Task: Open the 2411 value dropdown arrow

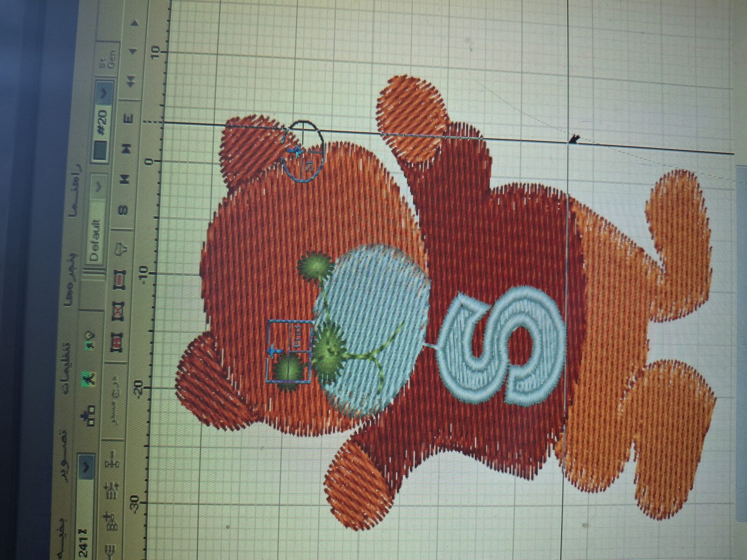Action: 86,467
